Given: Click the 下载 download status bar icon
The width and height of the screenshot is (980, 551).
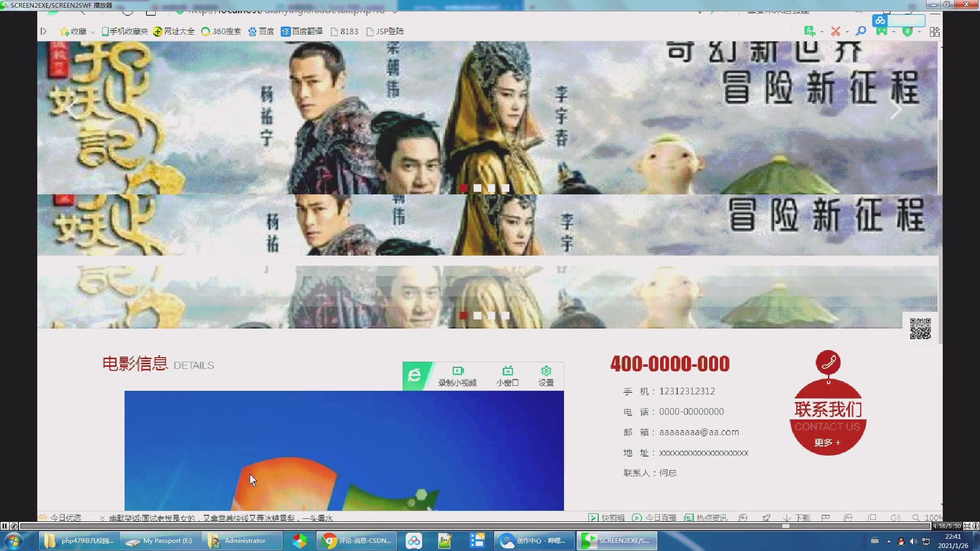Looking at the screenshot, I should click(797, 517).
